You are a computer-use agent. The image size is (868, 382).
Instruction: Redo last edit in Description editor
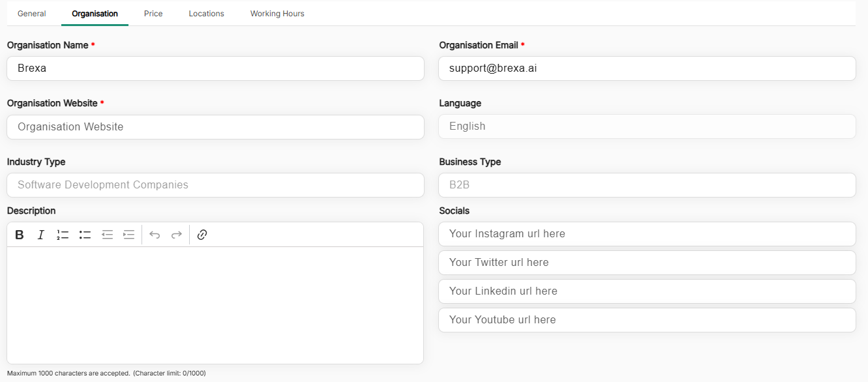[176, 235]
